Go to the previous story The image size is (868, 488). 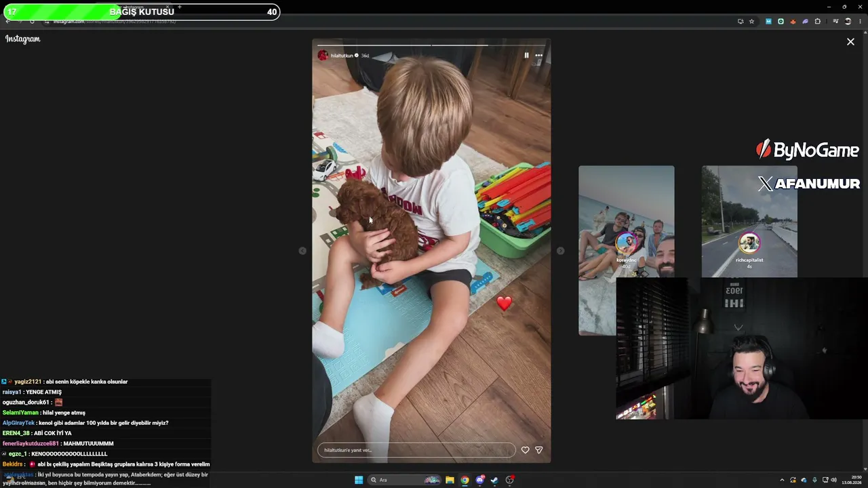coord(302,251)
